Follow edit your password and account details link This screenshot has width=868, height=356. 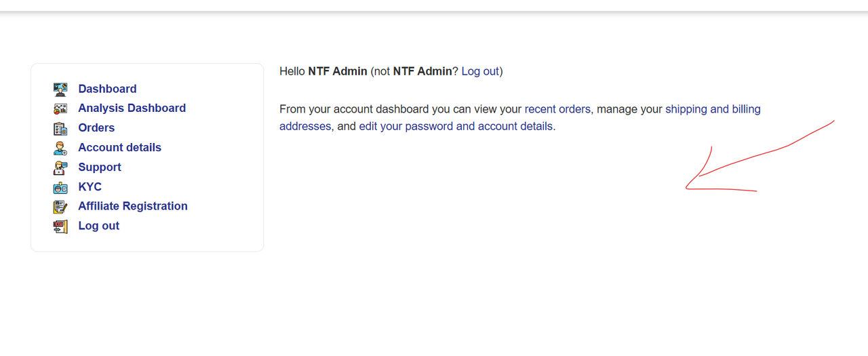pyautogui.click(x=456, y=126)
